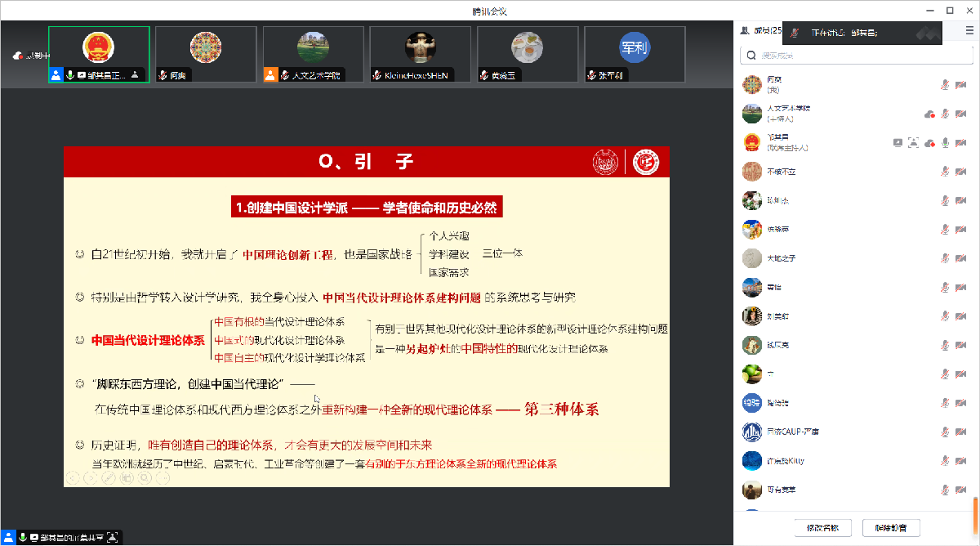Open the members panel hamburger menu
The image size is (980, 546).
969,31
